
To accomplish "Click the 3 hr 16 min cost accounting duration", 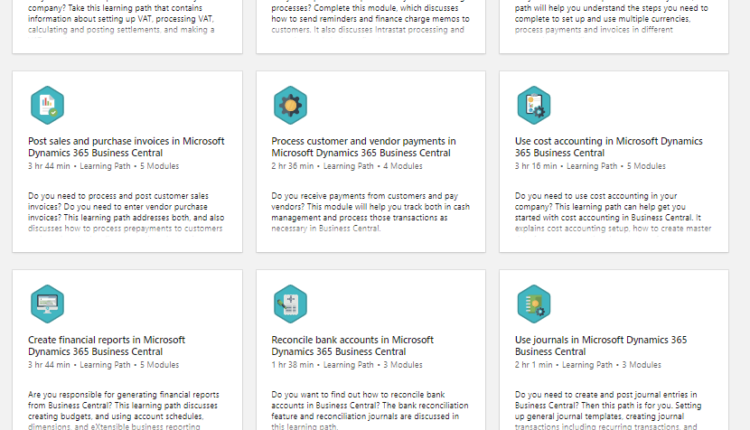I will pyautogui.click(x=536, y=166).
